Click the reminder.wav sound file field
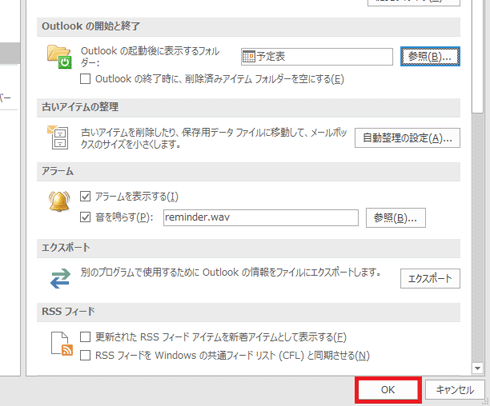Image resolution: width=490 pixels, height=406 pixels. pyautogui.click(x=261, y=217)
